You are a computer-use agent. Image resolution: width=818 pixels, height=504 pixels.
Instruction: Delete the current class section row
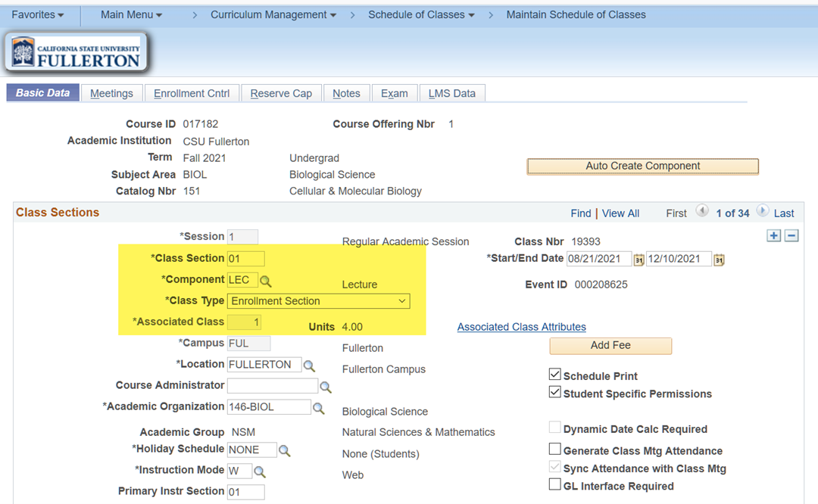[791, 235]
